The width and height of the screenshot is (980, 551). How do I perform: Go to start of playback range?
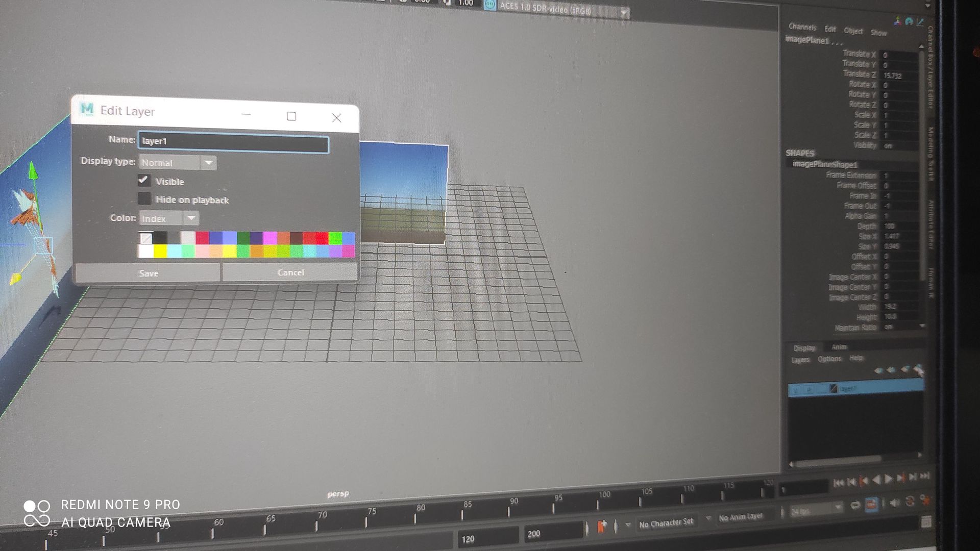838,482
